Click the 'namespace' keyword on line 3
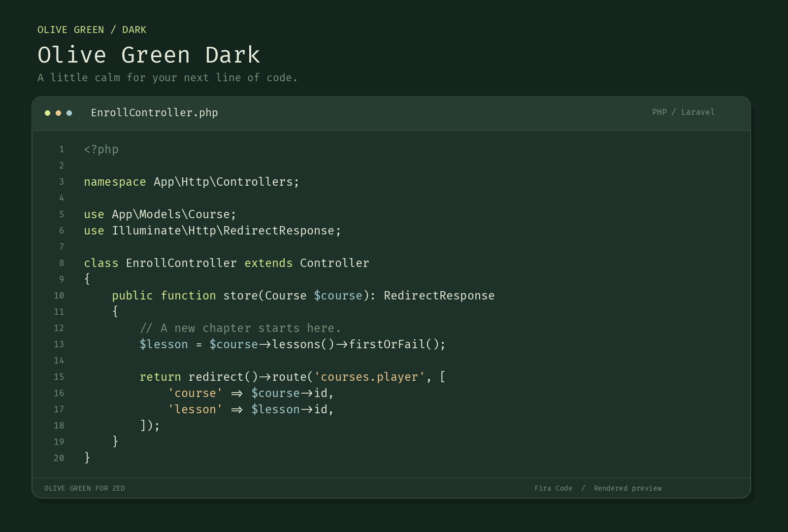788x532 pixels. [x=115, y=182]
